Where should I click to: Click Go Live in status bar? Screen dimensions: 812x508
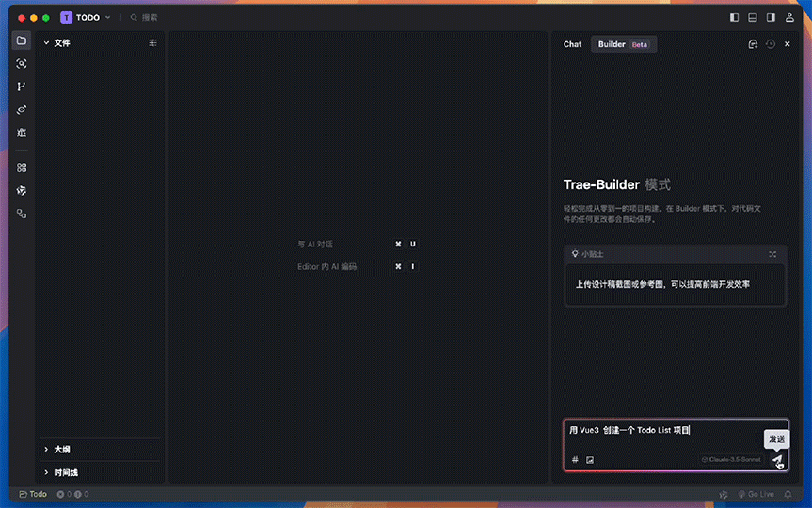[x=756, y=495]
